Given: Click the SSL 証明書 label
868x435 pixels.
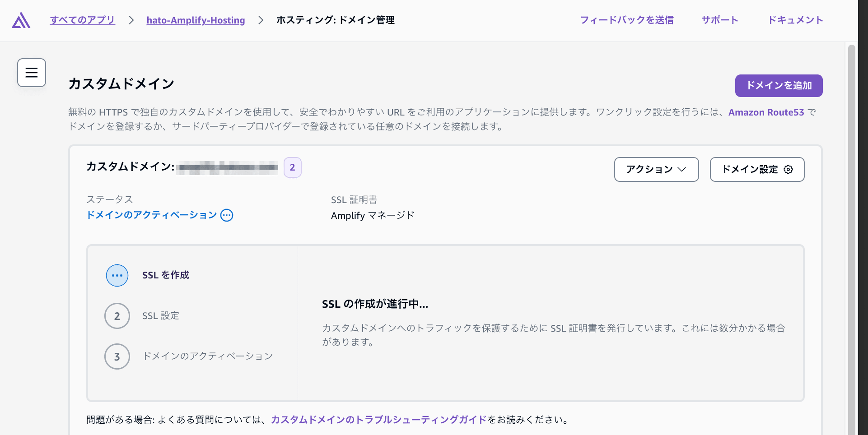Looking at the screenshot, I should [x=354, y=199].
